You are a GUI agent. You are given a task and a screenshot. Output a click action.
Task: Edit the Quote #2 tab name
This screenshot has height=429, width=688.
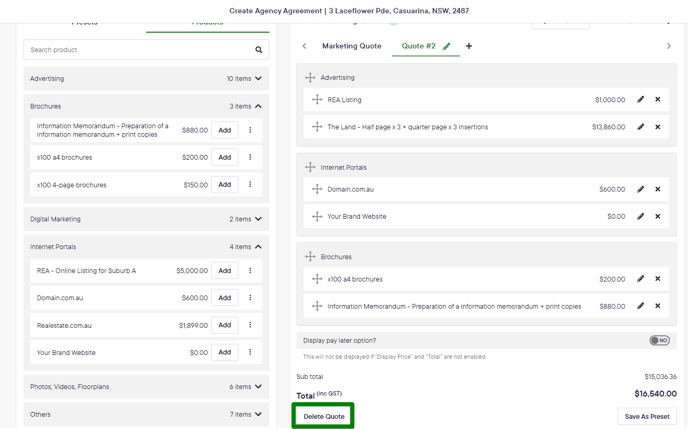click(447, 46)
